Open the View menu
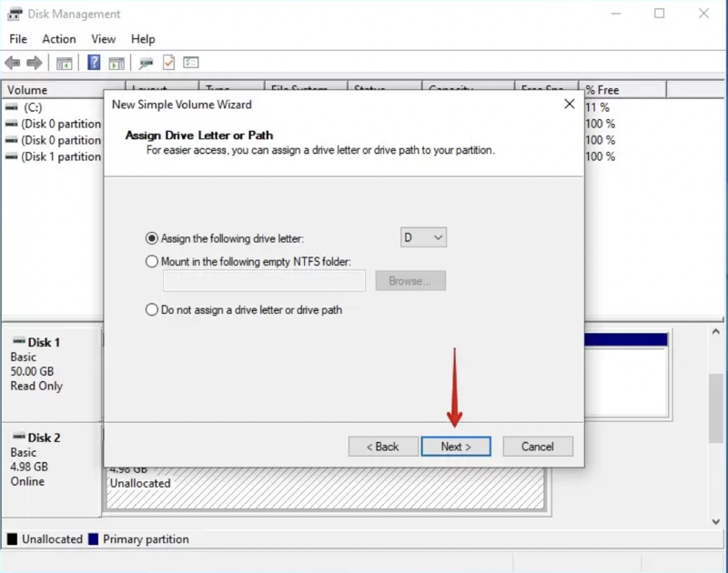Image resolution: width=728 pixels, height=573 pixels. (x=104, y=39)
